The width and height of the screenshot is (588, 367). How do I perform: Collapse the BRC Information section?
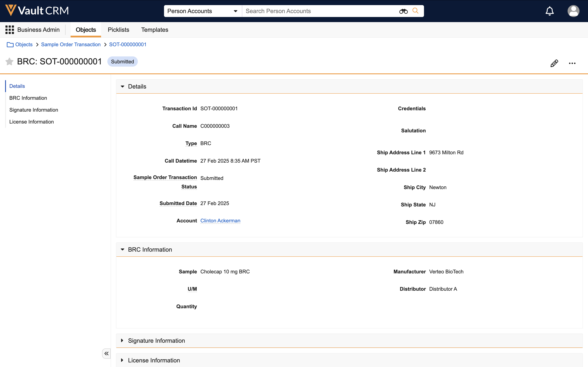122,250
